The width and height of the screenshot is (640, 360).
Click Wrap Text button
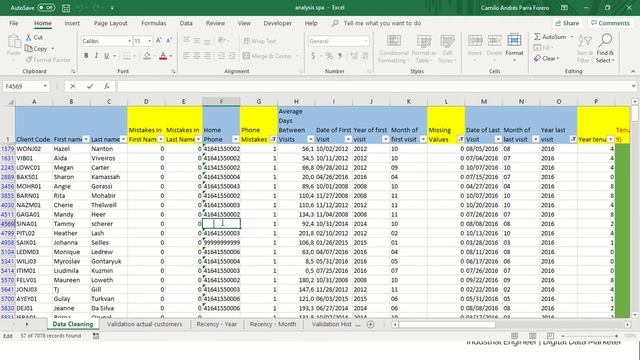tap(260, 41)
